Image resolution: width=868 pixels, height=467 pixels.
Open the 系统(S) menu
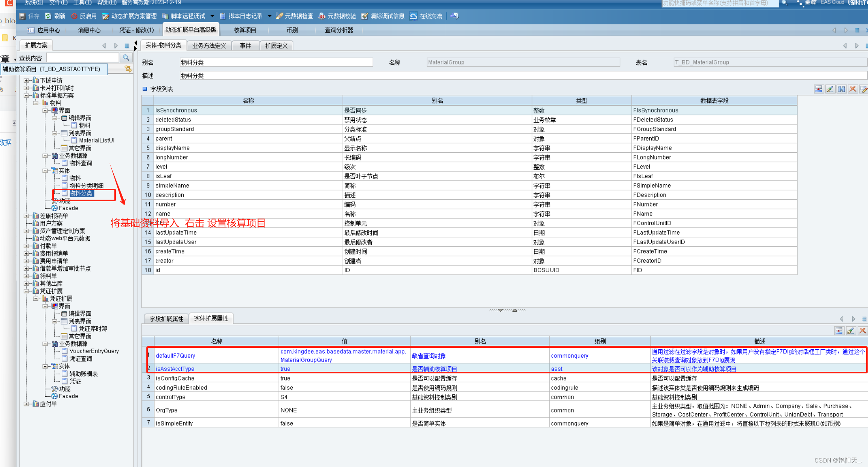pos(33,3)
